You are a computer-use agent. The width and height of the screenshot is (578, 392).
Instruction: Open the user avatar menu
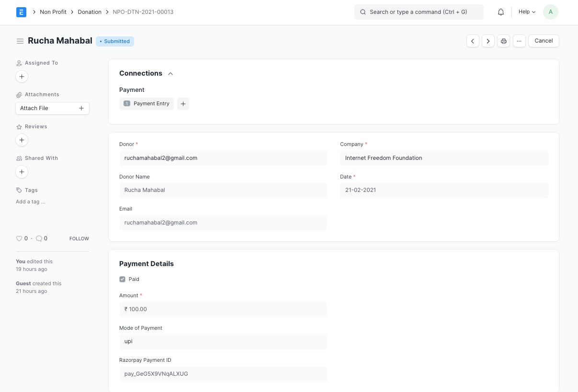pos(550,12)
